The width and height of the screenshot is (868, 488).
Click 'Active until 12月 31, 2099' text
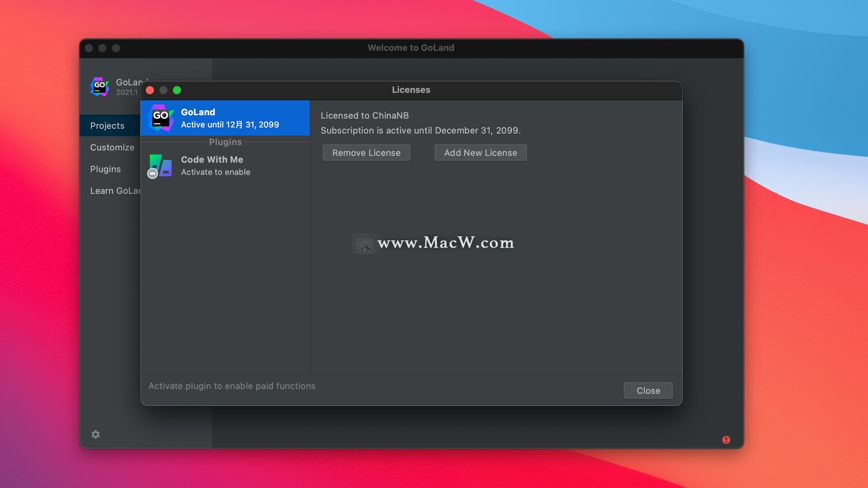(x=230, y=125)
